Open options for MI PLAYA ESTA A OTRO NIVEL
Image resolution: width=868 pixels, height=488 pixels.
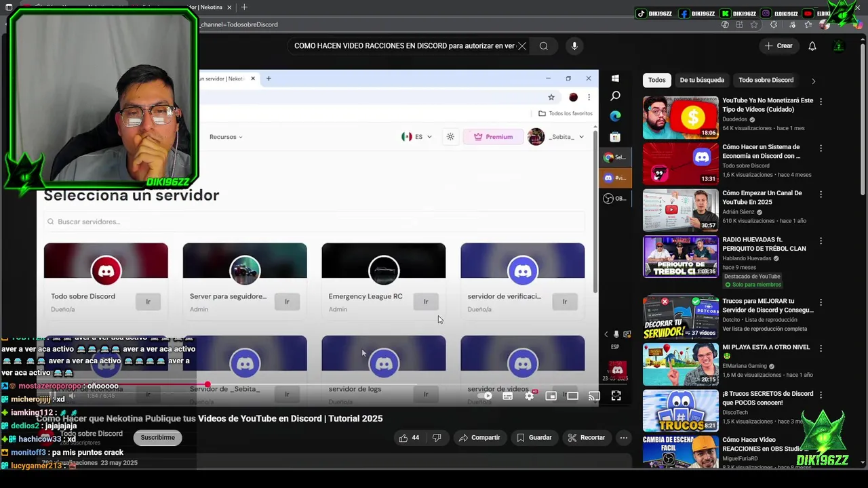[821, 348]
